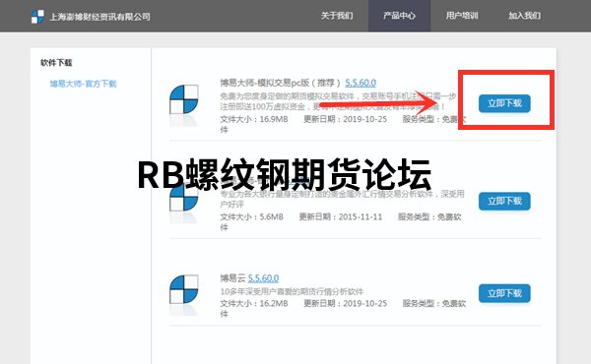The height and width of the screenshot is (364, 591).
Task: Open version link 5.5.60.0 of 模拟交易pc版
Action: click(361, 83)
